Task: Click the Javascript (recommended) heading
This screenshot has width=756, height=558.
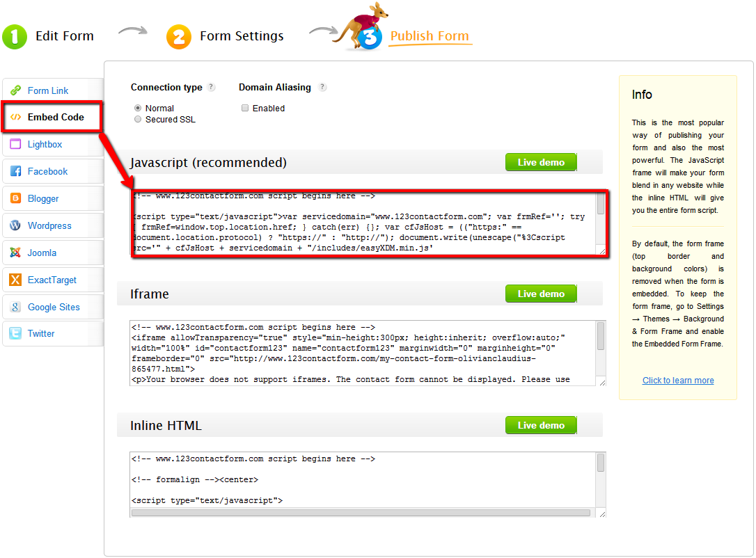Action: point(208,163)
